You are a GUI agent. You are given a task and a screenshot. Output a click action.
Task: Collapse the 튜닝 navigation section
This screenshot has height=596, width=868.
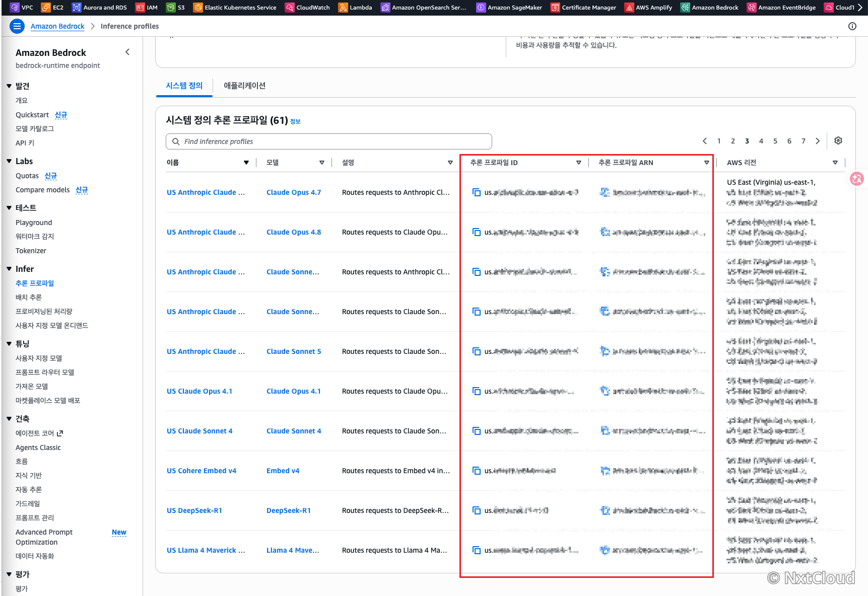coord(9,344)
